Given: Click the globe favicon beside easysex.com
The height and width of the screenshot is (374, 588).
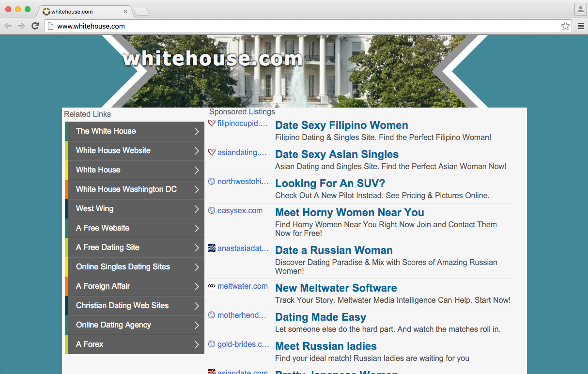Looking at the screenshot, I should point(212,211).
